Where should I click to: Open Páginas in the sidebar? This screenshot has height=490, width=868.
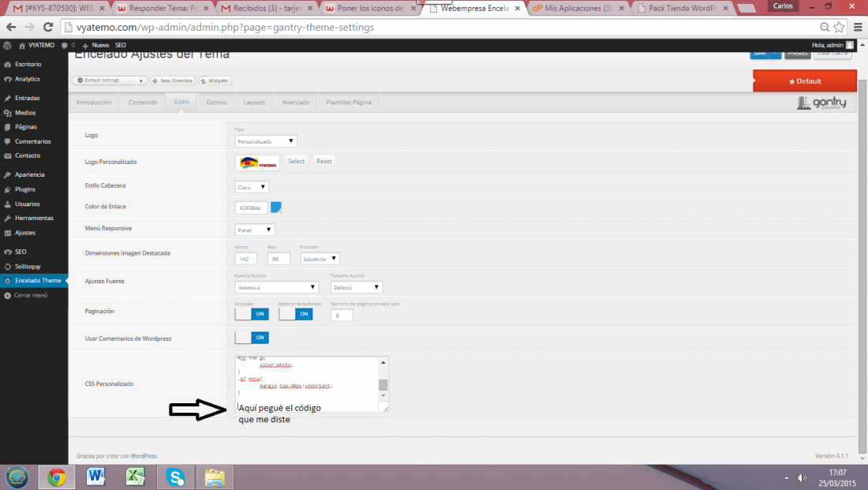tap(25, 127)
